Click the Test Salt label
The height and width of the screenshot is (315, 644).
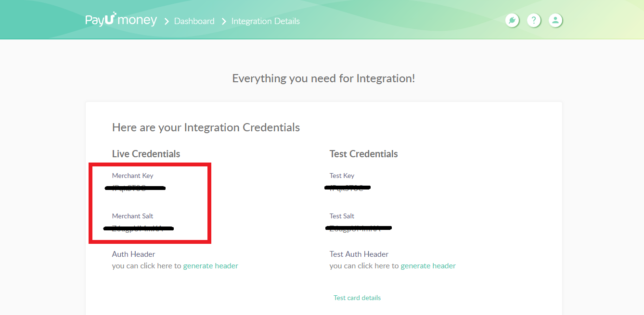(x=342, y=216)
